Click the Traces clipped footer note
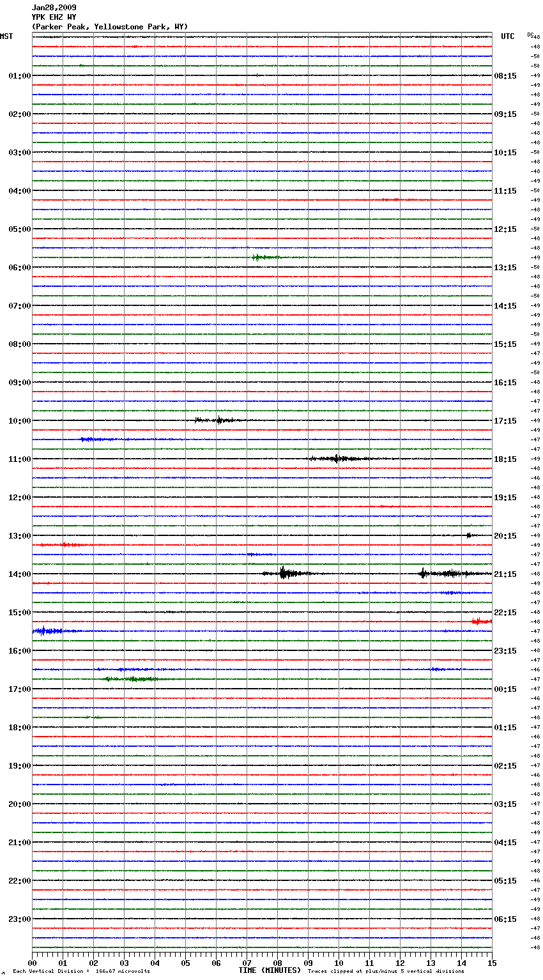This screenshot has height=980, width=543. (x=386, y=971)
